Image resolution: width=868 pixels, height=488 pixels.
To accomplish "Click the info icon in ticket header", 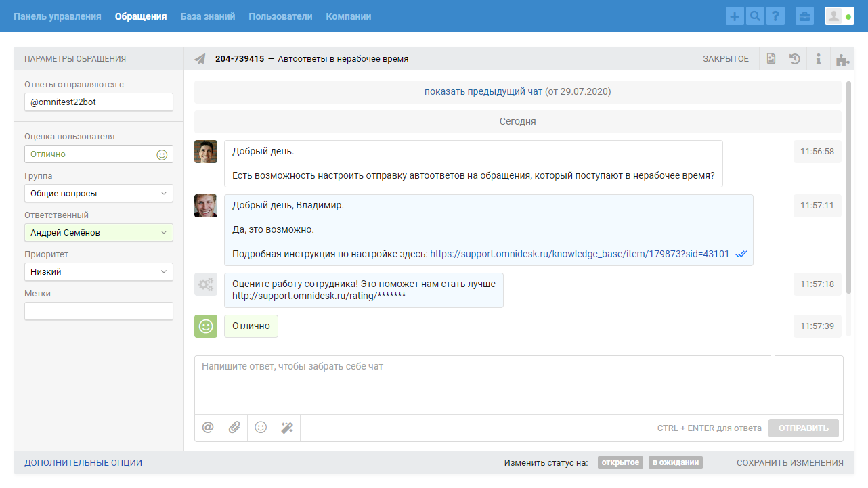I will click(819, 59).
